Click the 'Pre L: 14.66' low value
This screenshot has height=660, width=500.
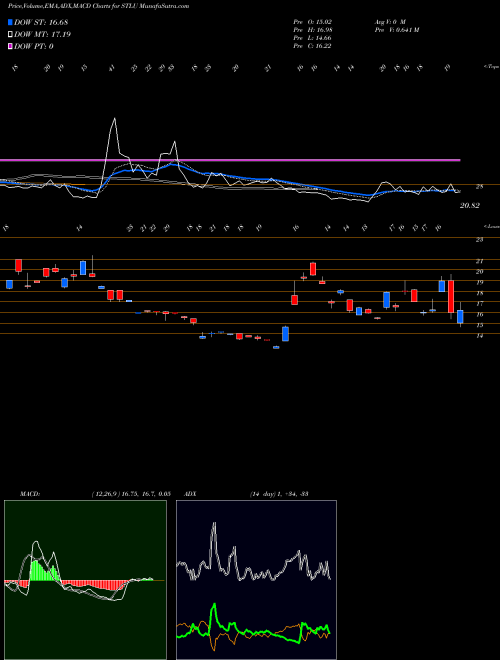coord(312,38)
